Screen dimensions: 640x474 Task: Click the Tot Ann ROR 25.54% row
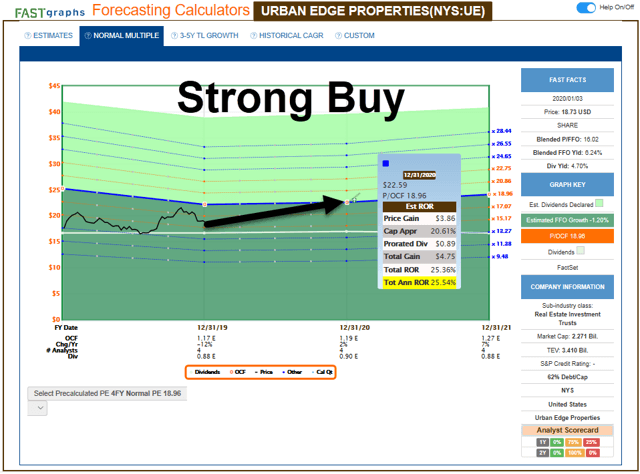pos(419,283)
